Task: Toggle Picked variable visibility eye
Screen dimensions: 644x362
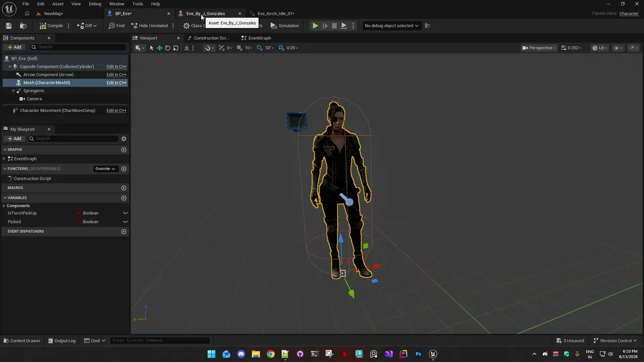Action: (x=125, y=222)
